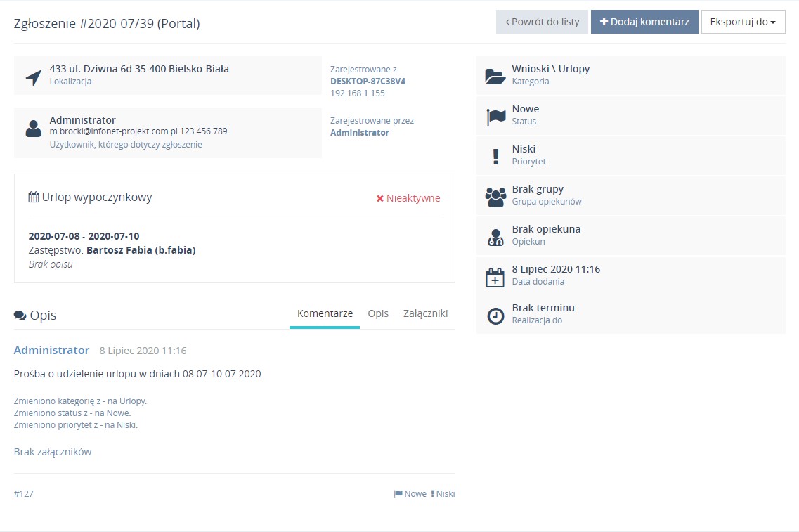This screenshot has height=532, width=799.
Task: Open the DESKTOP-87C38V4 computer link
Action: tap(368, 81)
